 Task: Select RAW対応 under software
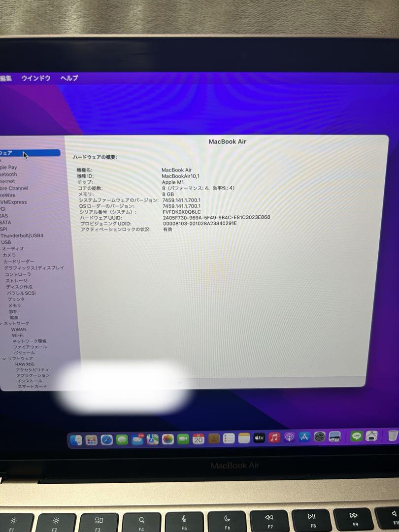coord(25,364)
